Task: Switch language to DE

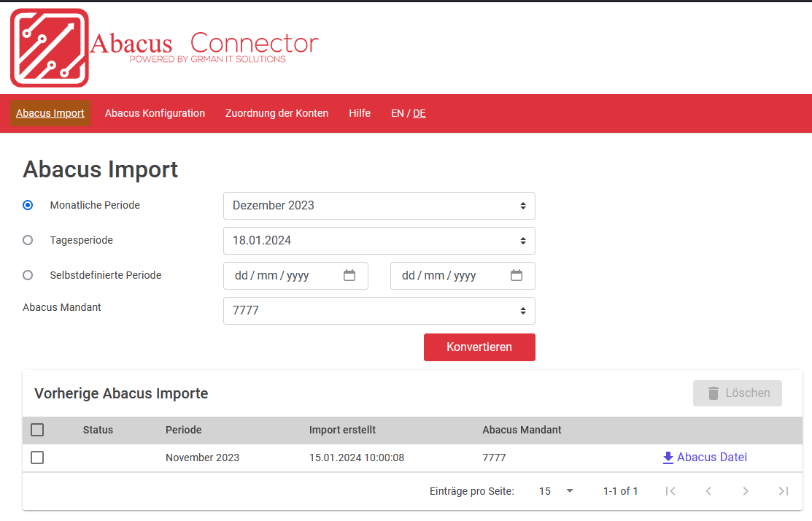Action: click(419, 113)
